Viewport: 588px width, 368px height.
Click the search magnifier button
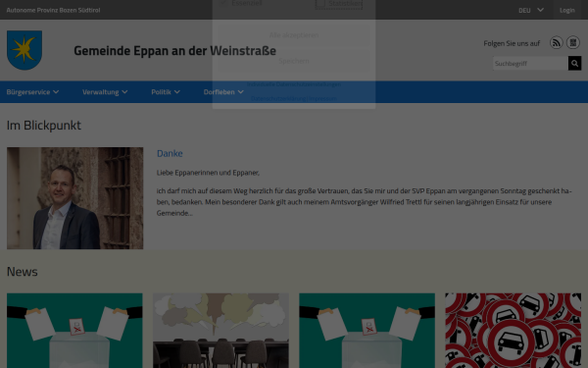574,64
